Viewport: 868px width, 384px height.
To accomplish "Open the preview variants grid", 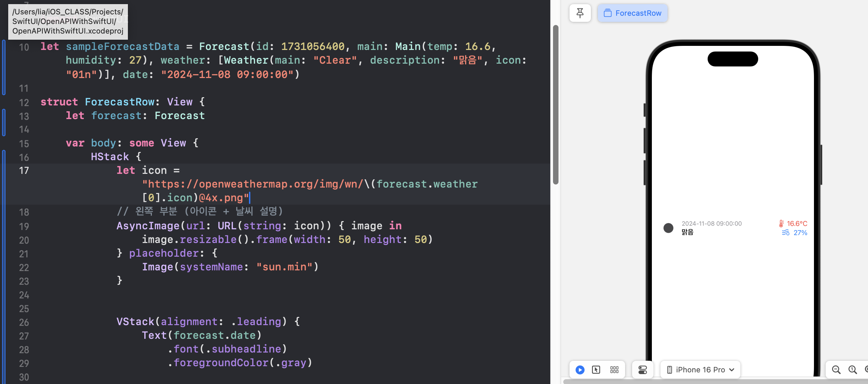I will click(614, 370).
